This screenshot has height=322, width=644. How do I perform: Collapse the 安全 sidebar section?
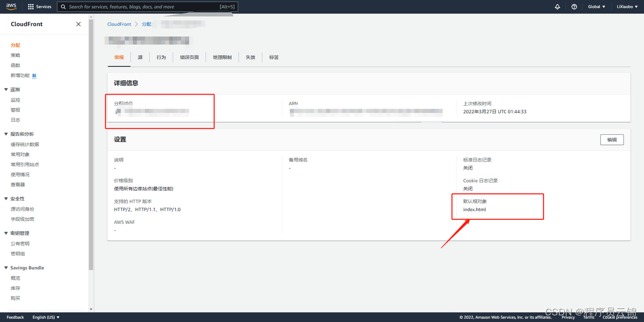(6, 199)
